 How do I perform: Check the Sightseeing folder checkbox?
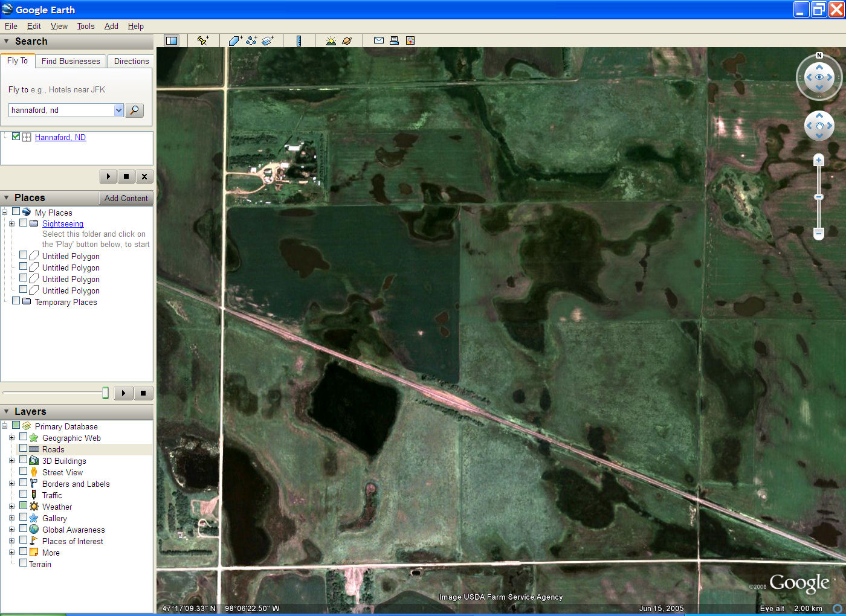(23, 223)
